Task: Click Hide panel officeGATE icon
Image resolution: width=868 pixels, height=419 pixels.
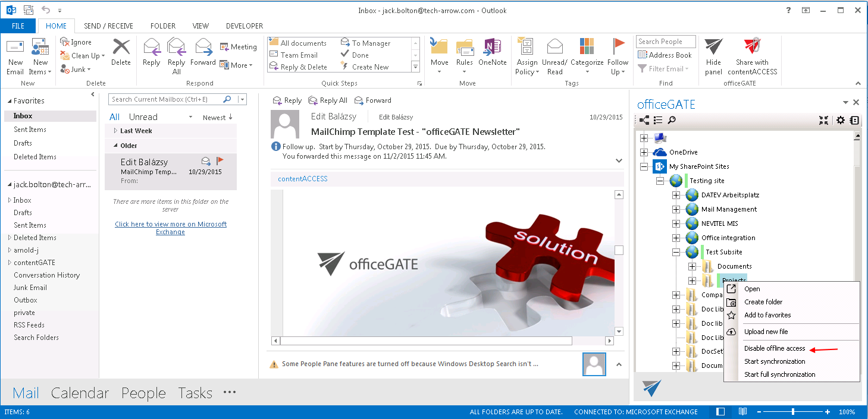Action: coord(713,56)
